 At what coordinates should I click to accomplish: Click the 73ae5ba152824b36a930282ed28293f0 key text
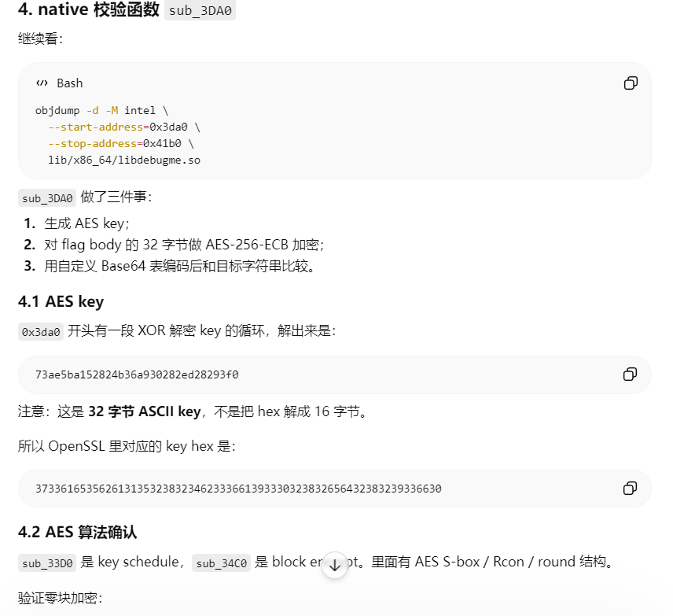click(137, 374)
